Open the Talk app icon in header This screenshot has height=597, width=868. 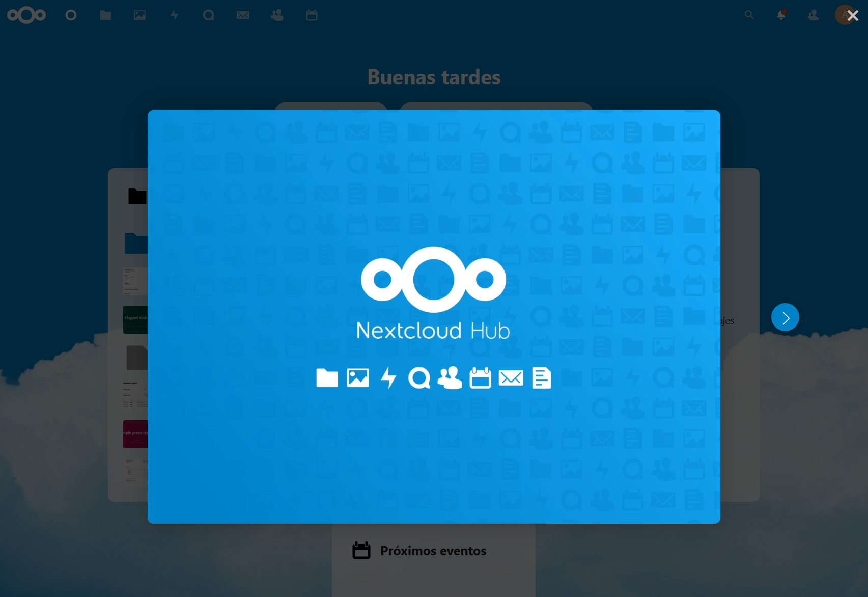click(x=209, y=15)
